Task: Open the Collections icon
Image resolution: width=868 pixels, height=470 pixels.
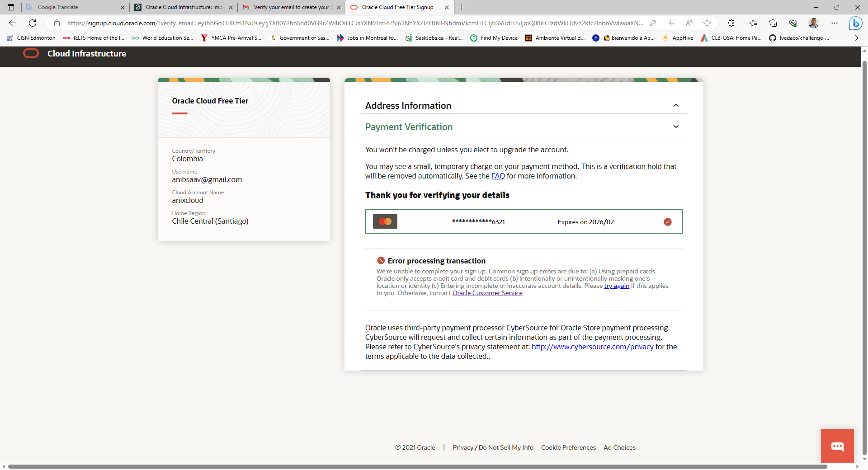Action: point(773,23)
